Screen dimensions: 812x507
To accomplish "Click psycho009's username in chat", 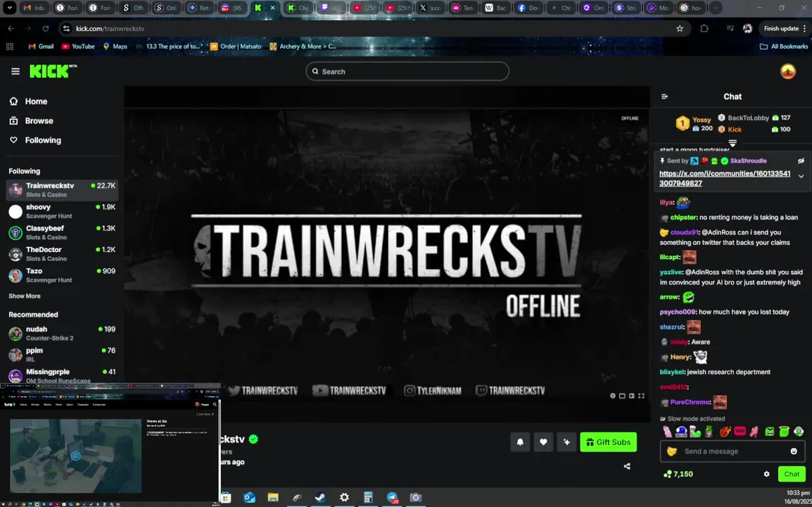I will [678, 312].
